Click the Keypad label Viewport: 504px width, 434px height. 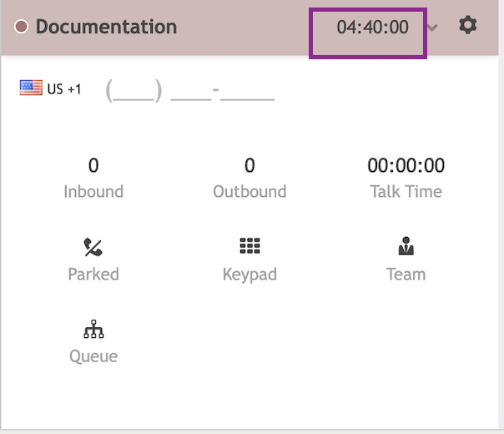point(249,274)
